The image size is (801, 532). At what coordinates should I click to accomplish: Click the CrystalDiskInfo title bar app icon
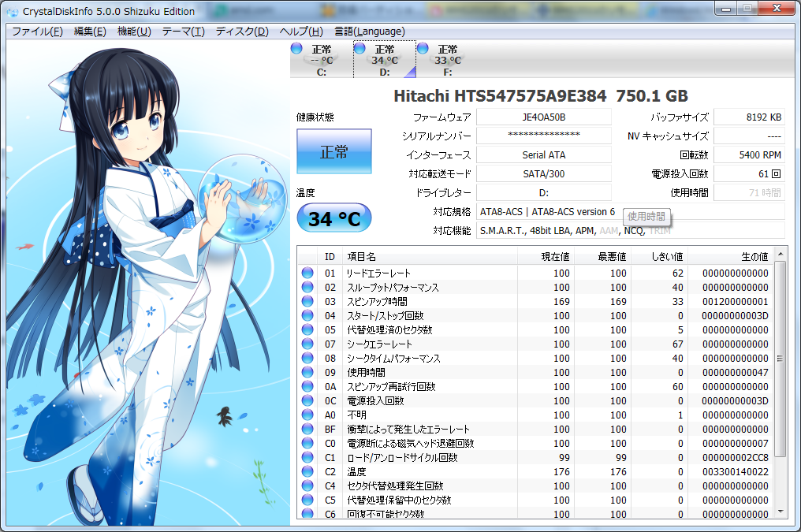tap(13, 11)
